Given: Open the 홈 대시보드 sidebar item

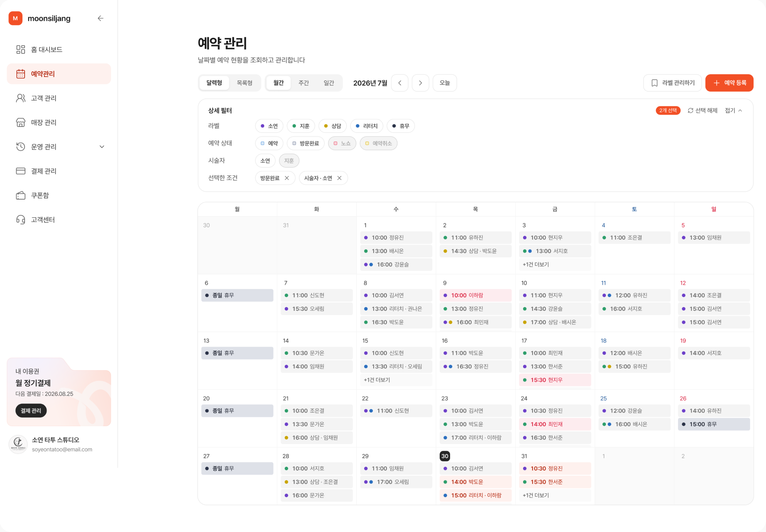Looking at the screenshot, I should [59, 49].
